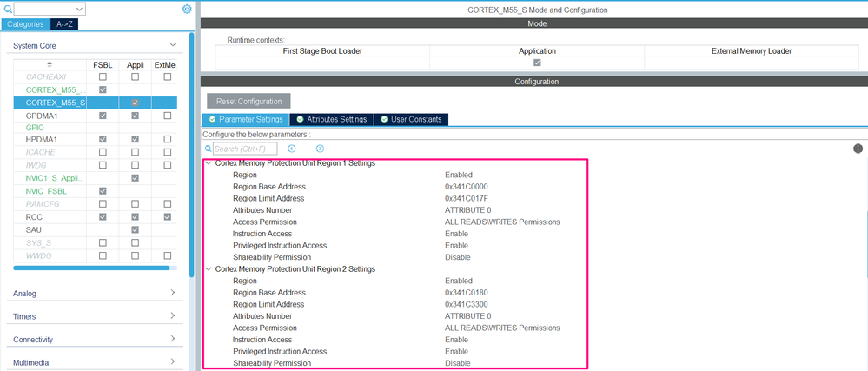Go to the next search result arrow
Viewport: 868px width, 371px height.
320,149
